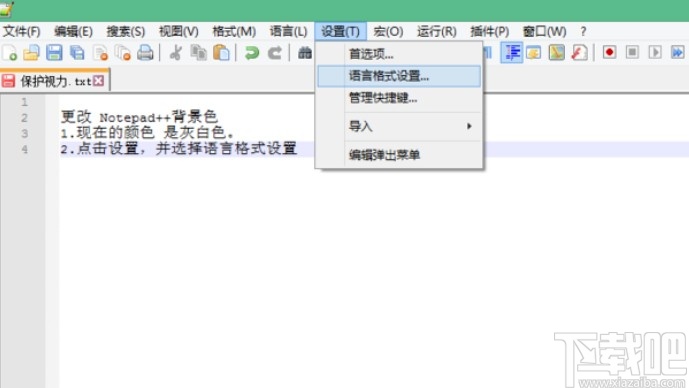The image size is (689, 388).
Task: Click text line '更改 Notepad++背景色'
Action: [x=139, y=117]
